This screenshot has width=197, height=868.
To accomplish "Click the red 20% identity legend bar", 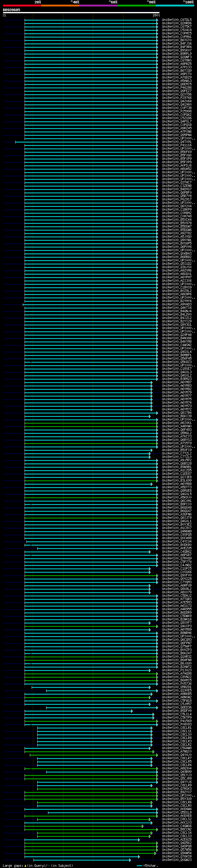I will coord(22,6).
